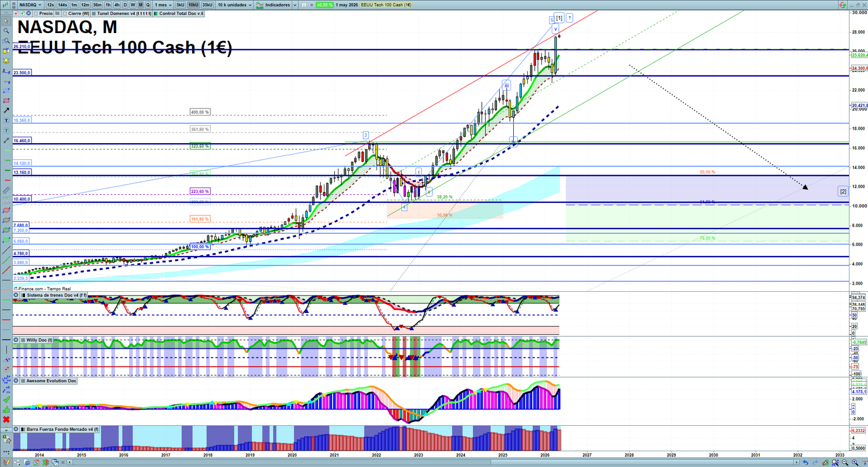Open the Indicadores dropdown arrow

pyautogui.click(x=295, y=5)
